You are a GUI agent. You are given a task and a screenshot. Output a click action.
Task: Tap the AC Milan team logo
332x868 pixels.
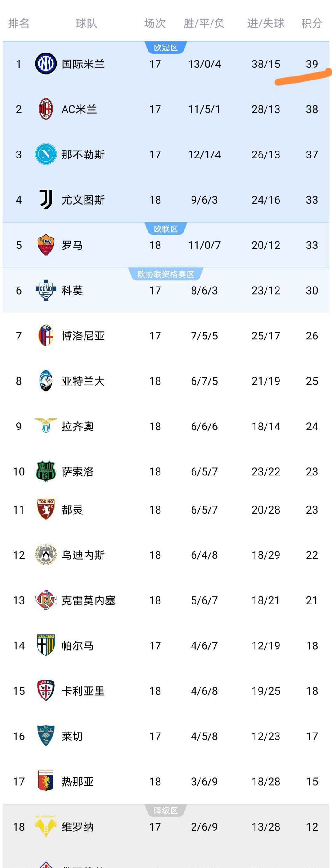(45, 109)
